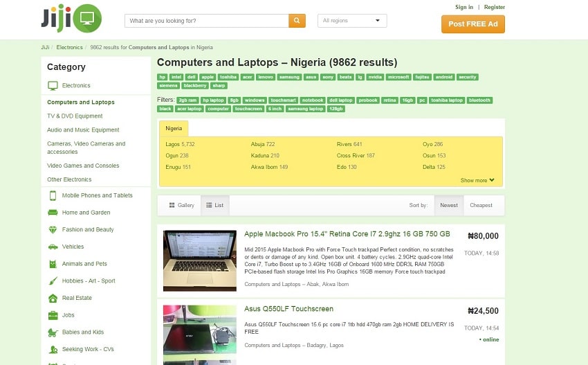The width and height of the screenshot is (588, 365).
Task: Select the Nigeria region tab
Action: click(x=174, y=128)
